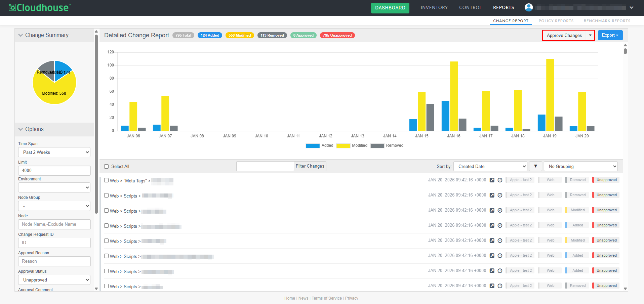Select the first Web > Scripts row checkbox
This screenshot has width=644, height=304.
tap(107, 196)
